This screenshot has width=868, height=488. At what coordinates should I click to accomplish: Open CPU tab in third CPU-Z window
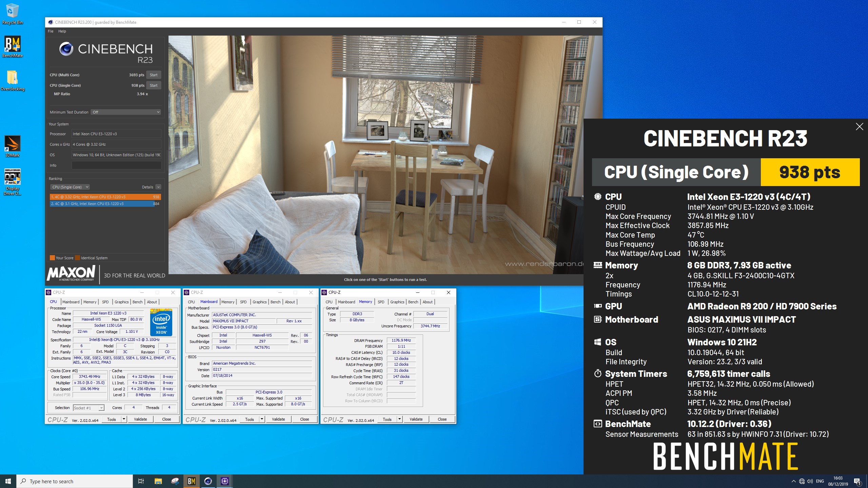pos(329,302)
